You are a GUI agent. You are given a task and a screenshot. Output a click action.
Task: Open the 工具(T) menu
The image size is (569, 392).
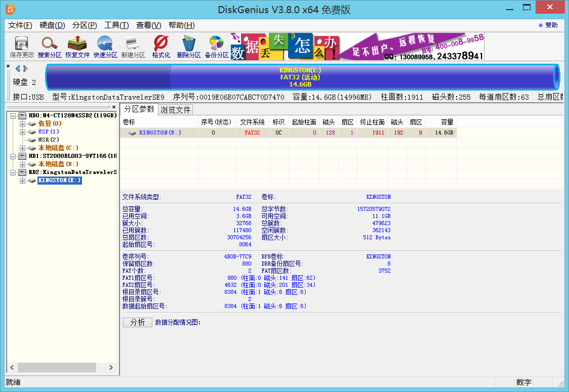(116, 25)
